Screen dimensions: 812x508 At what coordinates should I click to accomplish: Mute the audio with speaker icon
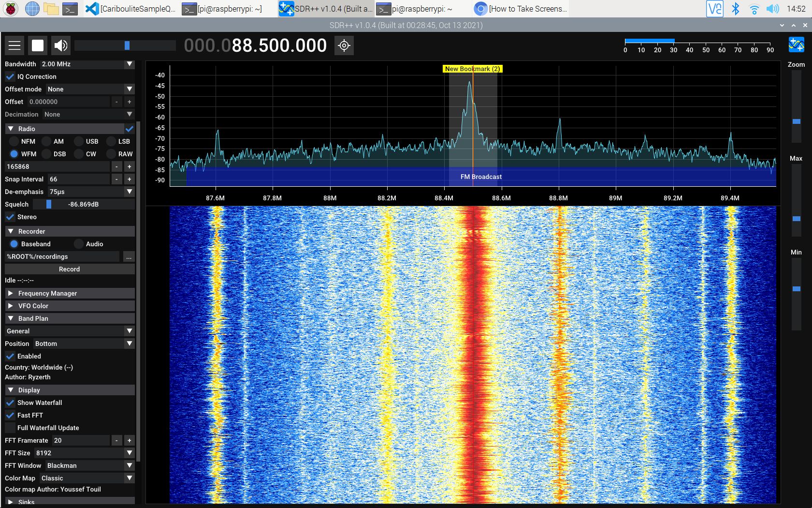61,45
